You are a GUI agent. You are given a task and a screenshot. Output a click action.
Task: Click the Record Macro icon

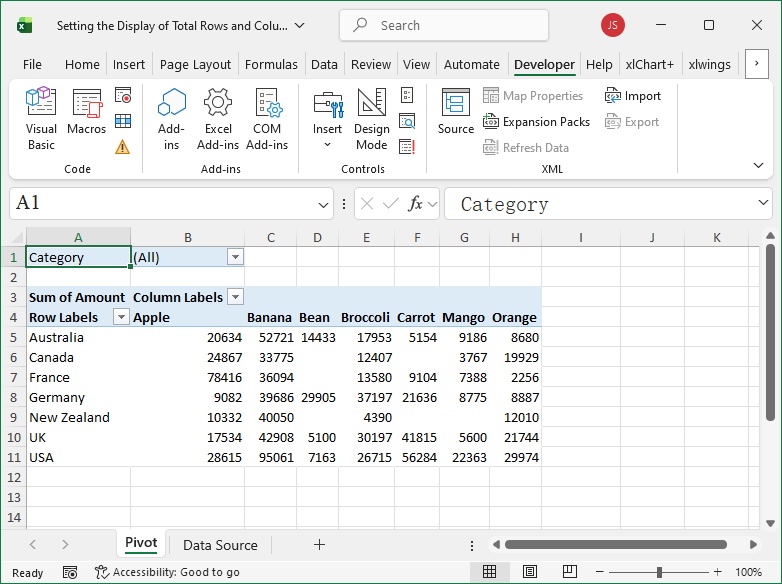(x=123, y=95)
